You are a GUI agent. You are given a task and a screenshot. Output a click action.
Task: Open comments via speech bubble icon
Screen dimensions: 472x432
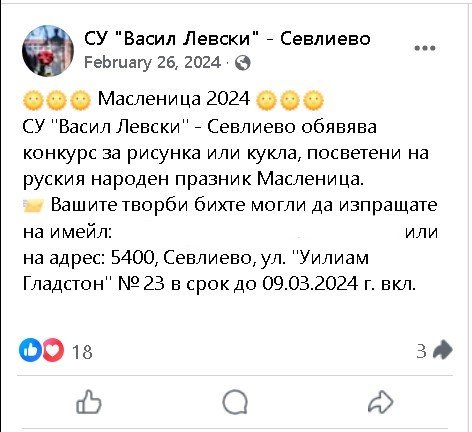point(235,402)
